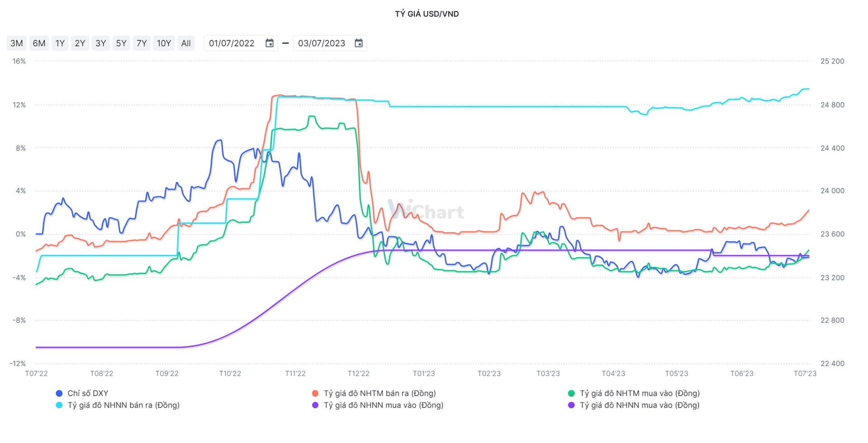Click the cyan NHNN bán ra legend dot
This screenshot has width=868, height=443.
click(x=59, y=405)
